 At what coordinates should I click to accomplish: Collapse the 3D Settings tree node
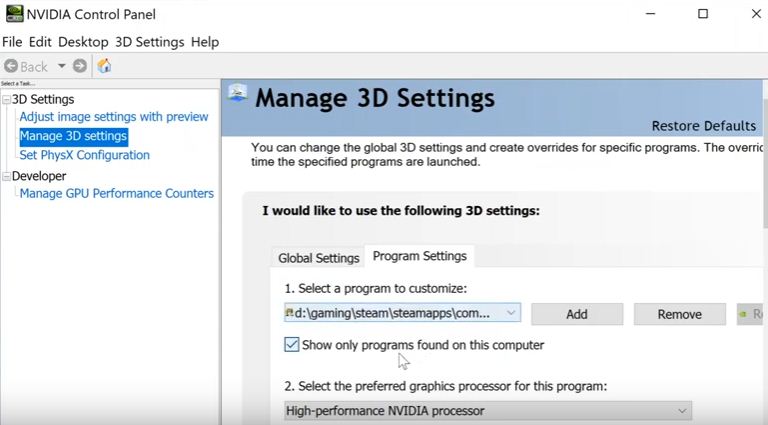tap(6, 100)
